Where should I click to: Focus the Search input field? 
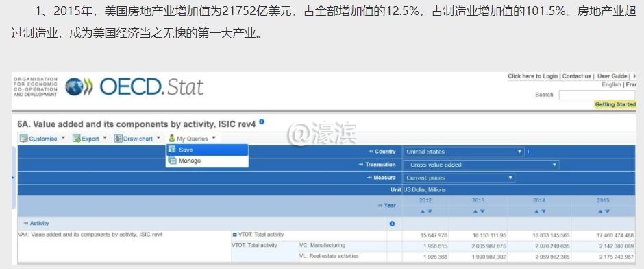(x=597, y=95)
